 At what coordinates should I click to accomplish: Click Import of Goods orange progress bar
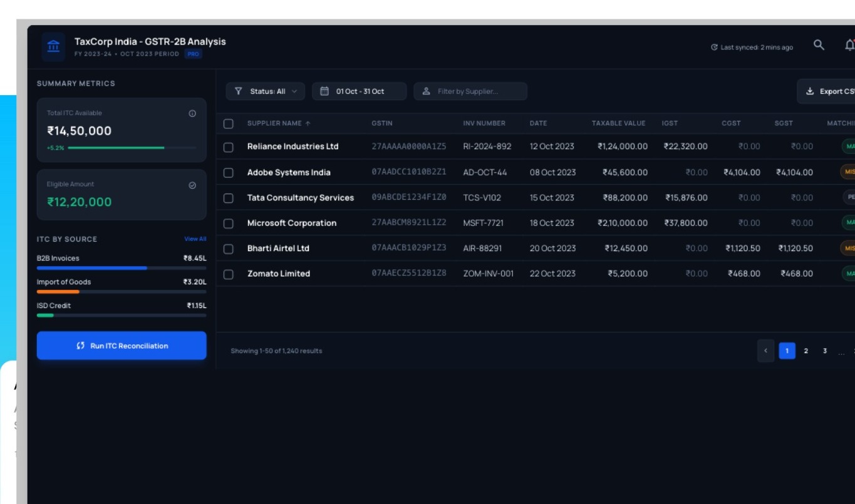[x=122, y=292]
